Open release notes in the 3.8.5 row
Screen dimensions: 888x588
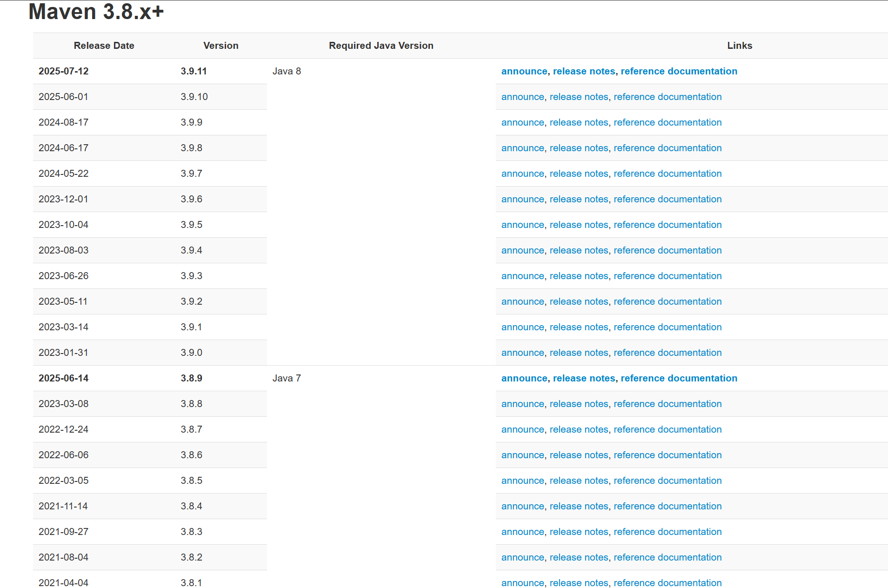click(579, 481)
